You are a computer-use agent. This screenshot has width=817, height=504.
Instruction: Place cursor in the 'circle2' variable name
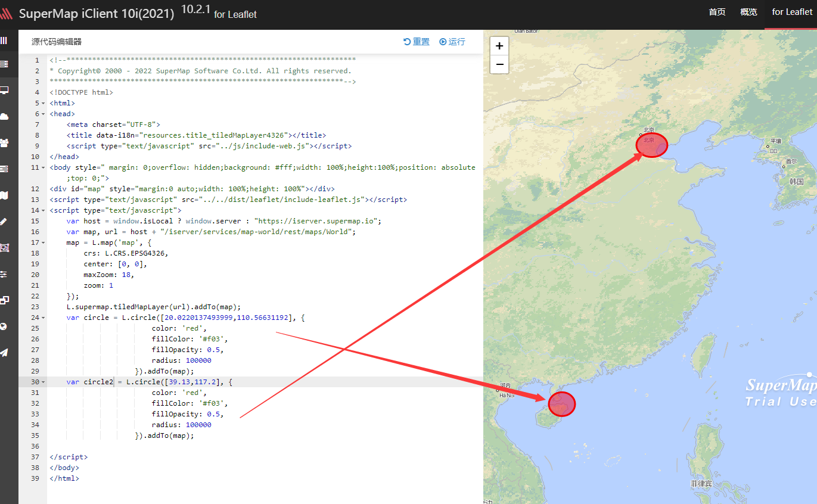coord(98,382)
